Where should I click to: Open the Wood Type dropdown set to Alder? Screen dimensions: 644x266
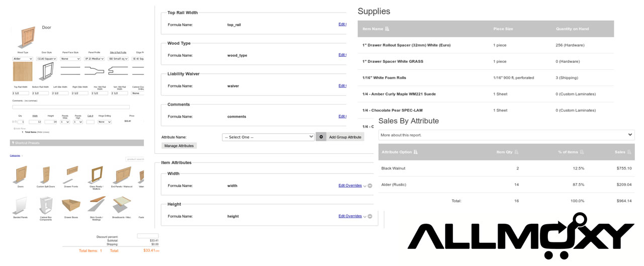[23, 59]
